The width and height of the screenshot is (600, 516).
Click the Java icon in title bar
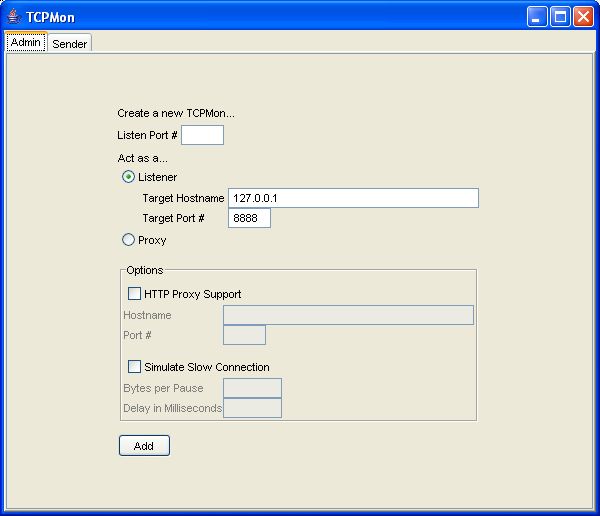(13, 17)
